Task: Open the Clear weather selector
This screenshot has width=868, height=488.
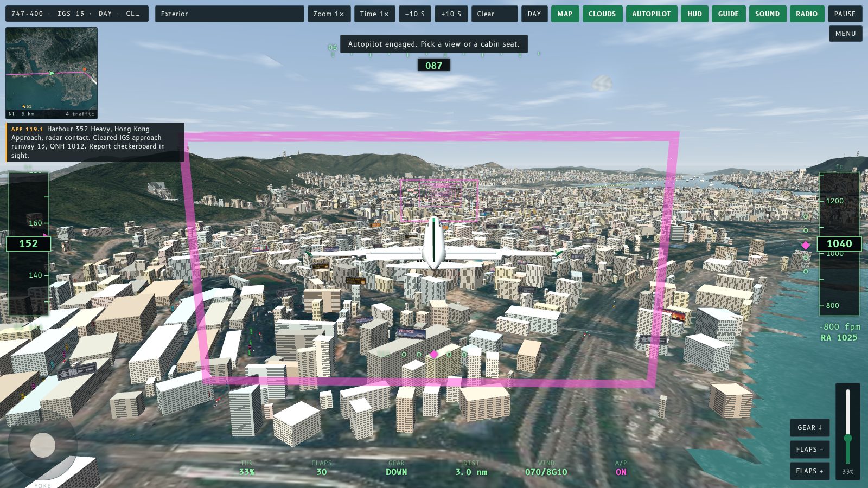Action: point(494,14)
